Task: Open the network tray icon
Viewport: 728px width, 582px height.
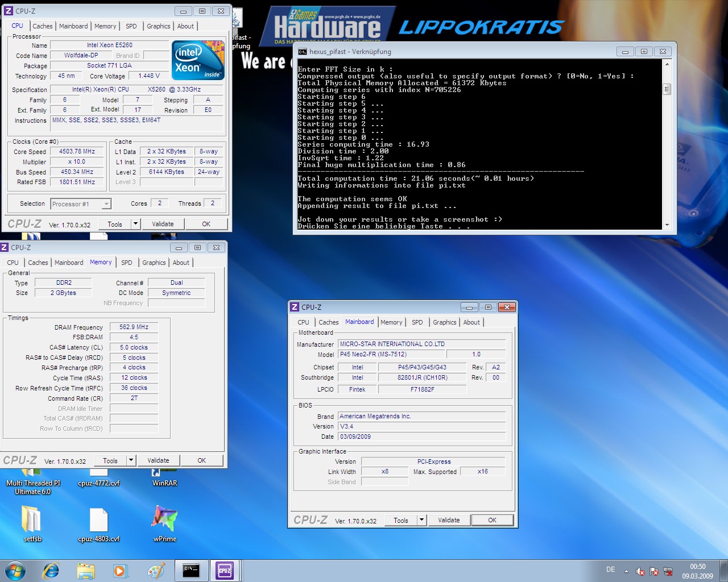Action: (668, 571)
